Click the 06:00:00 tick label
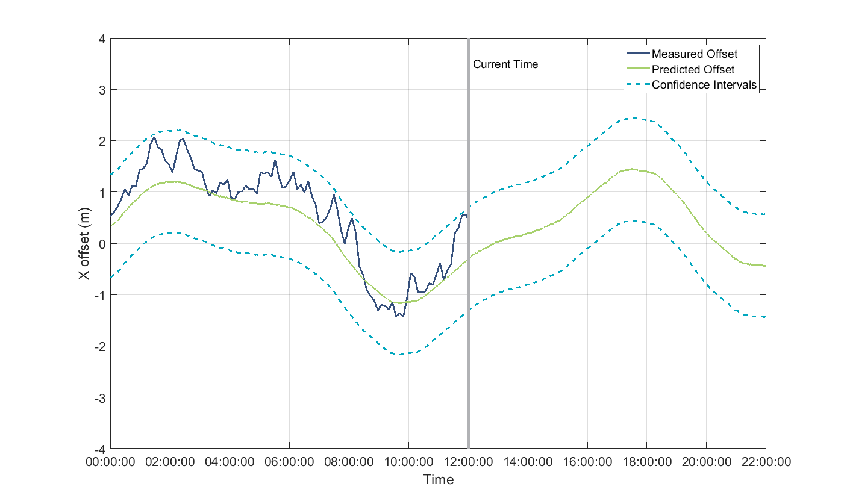This screenshot has width=847, height=504. pyautogui.click(x=289, y=461)
